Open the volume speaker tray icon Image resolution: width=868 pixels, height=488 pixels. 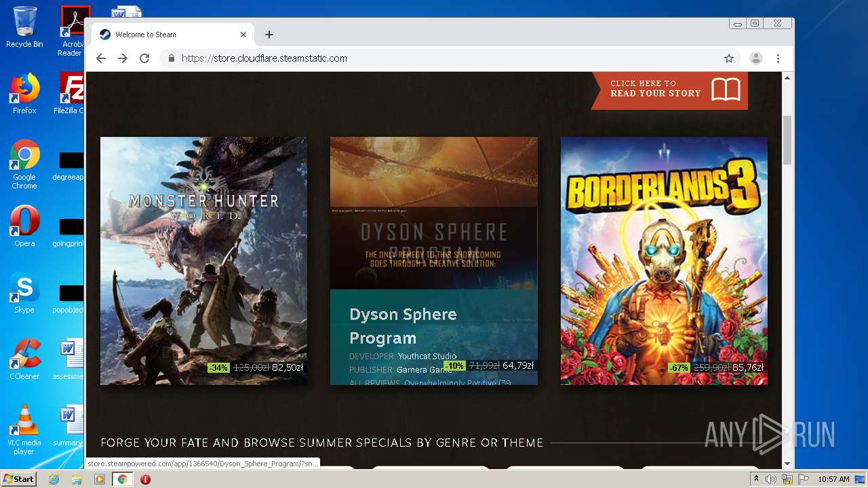(x=771, y=479)
